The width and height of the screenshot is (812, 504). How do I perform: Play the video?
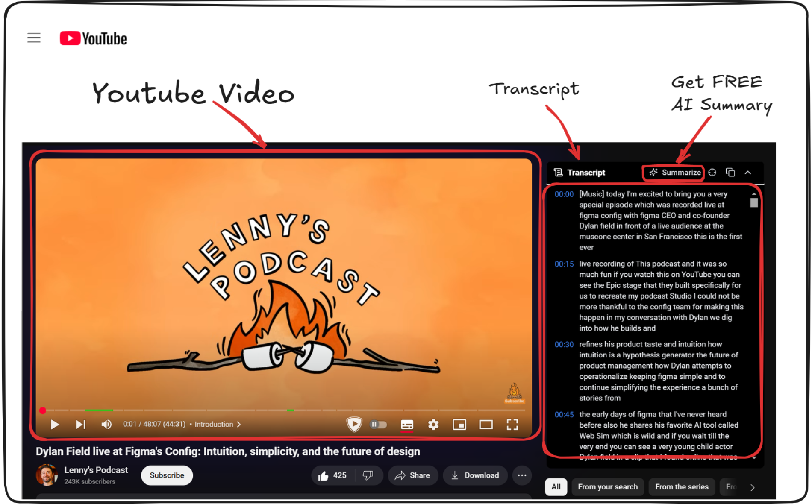(55, 424)
